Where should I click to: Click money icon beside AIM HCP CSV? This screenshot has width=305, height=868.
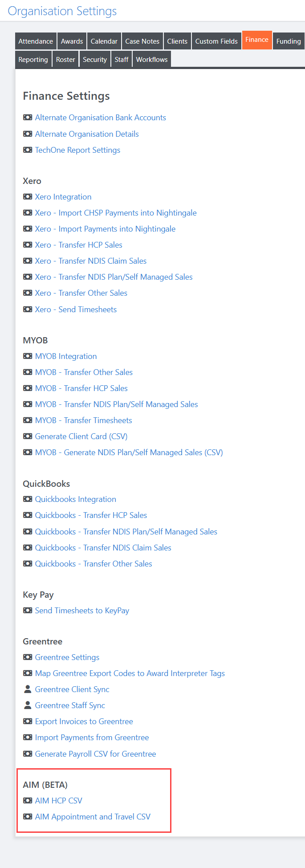28,801
